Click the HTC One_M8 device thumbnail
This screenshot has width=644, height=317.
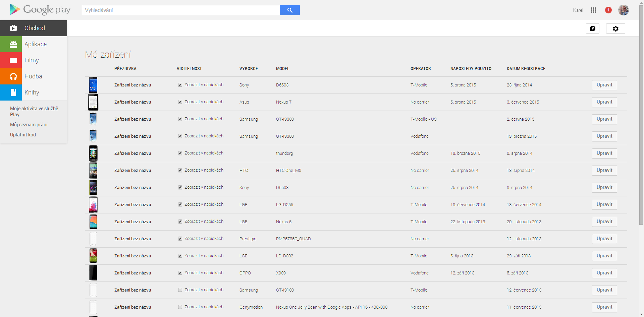pyautogui.click(x=93, y=171)
